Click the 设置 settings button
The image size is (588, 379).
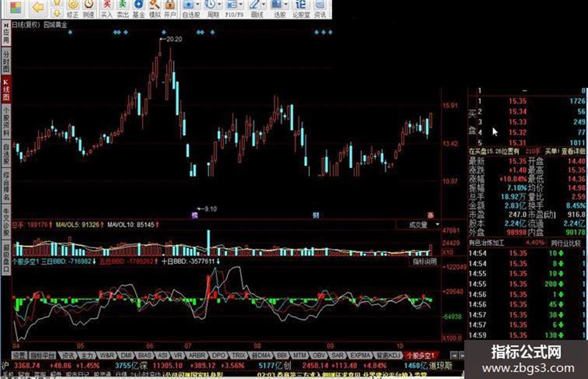[x=19, y=355]
